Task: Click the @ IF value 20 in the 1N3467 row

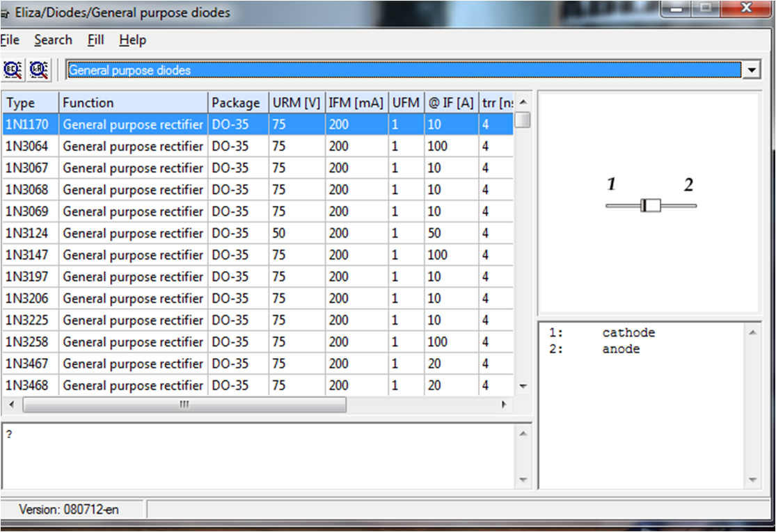Action: click(x=434, y=364)
